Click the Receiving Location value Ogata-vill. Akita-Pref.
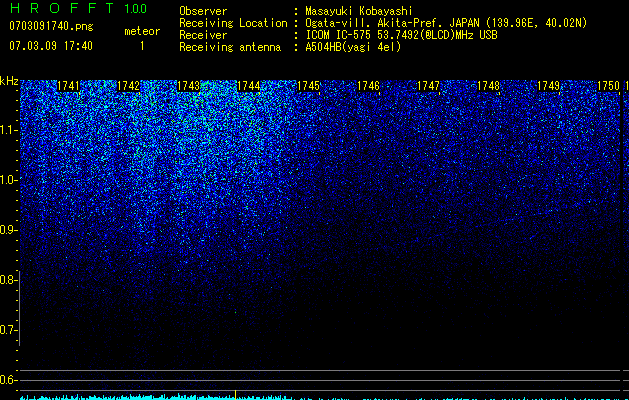Image resolution: width=629 pixels, height=400 pixels. click(x=375, y=23)
